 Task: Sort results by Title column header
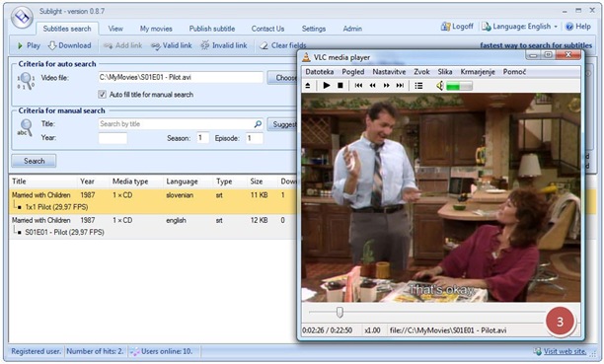tap(42, 182)
